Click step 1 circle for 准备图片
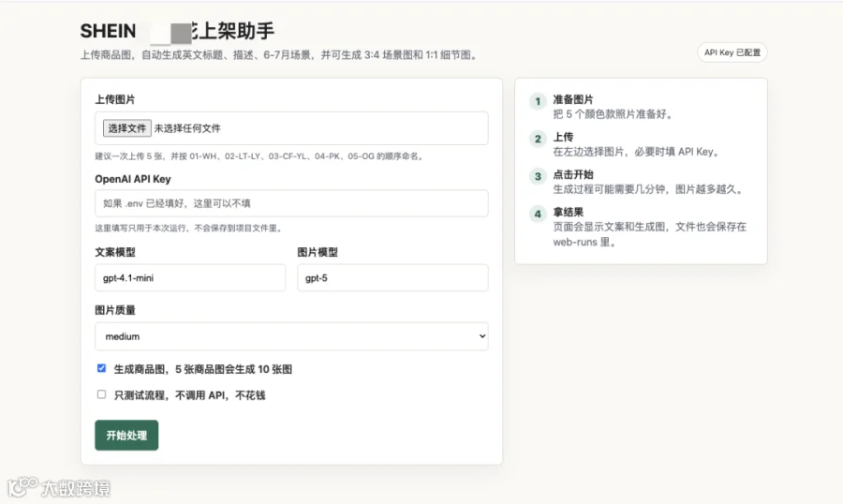The width and height of the screenshot is (843, 504). coord(538,101)
